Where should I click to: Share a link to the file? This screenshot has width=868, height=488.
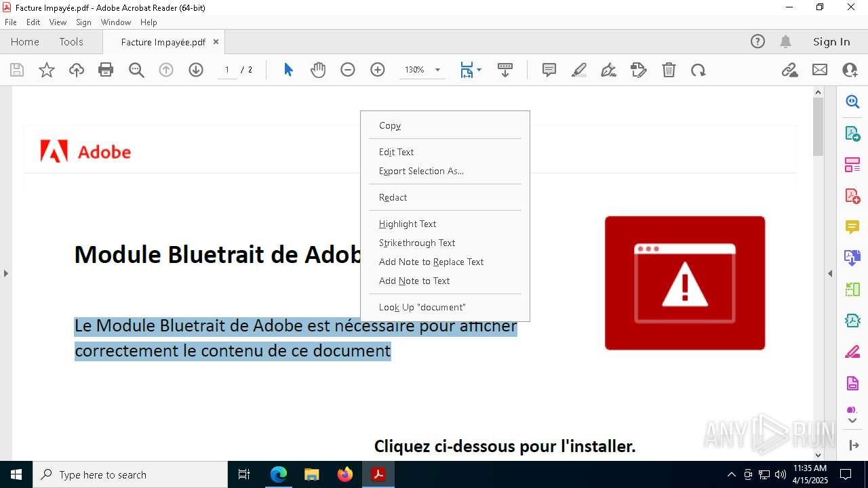click(x=790, y=70)
